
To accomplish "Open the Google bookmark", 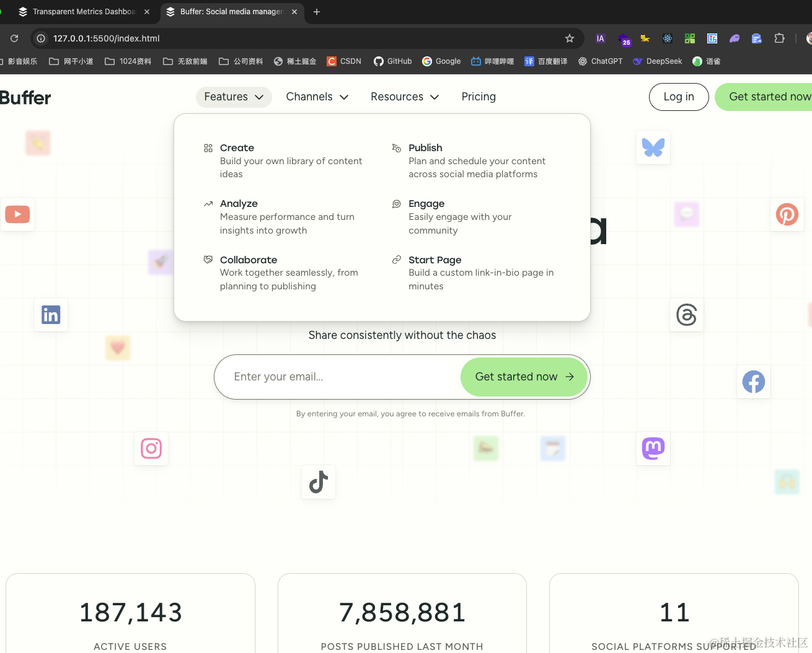I will [x=441, y=61].
